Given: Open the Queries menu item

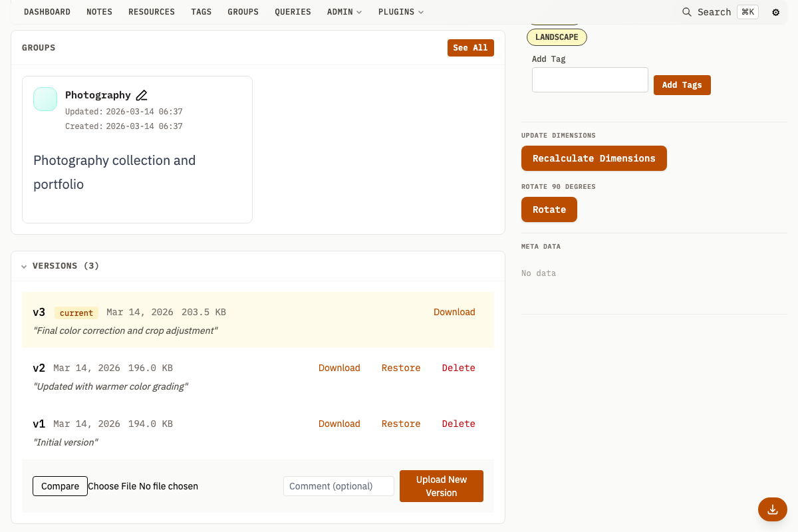Looking at the screenshot, I should (x=293, y=12).
